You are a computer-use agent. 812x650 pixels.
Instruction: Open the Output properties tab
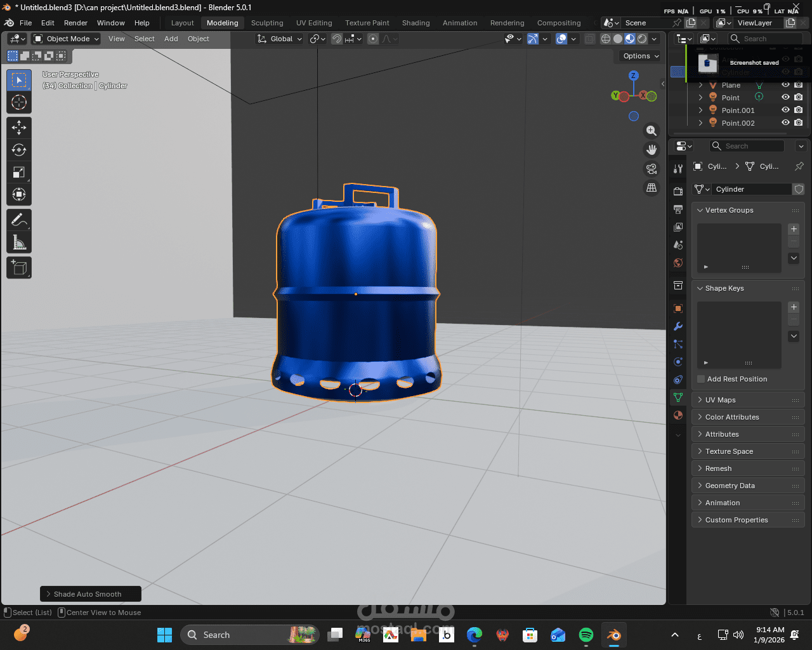click(x=678, y=209)
